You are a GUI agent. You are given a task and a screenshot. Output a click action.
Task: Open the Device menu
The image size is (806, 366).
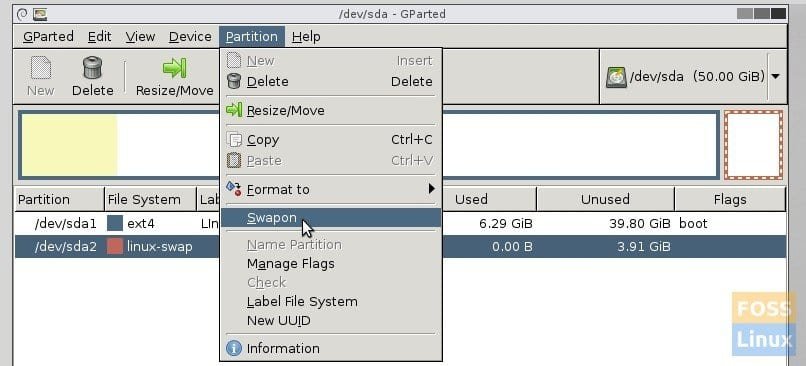[x=190, y=36]
